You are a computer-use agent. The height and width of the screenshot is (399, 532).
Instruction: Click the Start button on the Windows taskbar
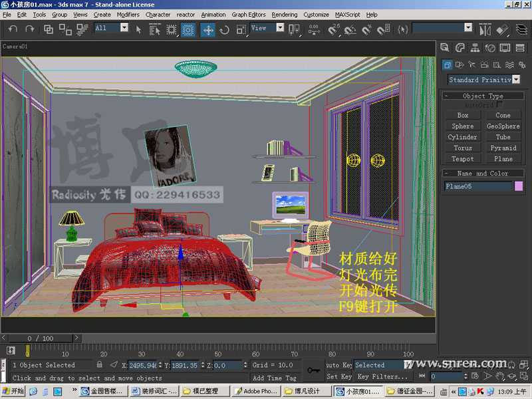tap(13, 391)
